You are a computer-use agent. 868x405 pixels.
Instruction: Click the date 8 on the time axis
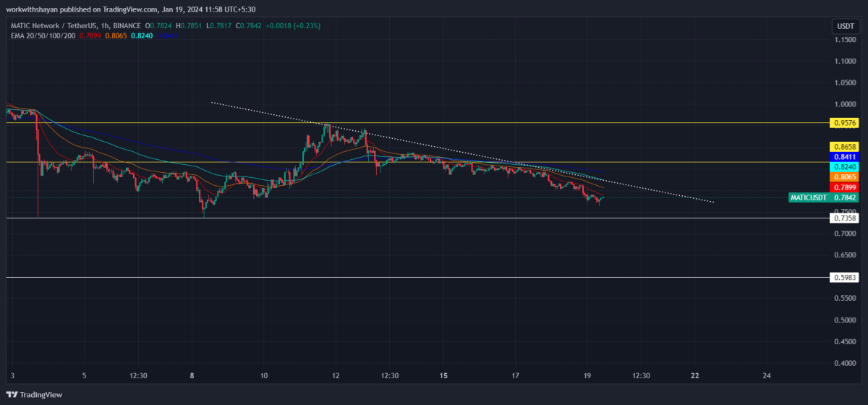click(x=192, y=376)
